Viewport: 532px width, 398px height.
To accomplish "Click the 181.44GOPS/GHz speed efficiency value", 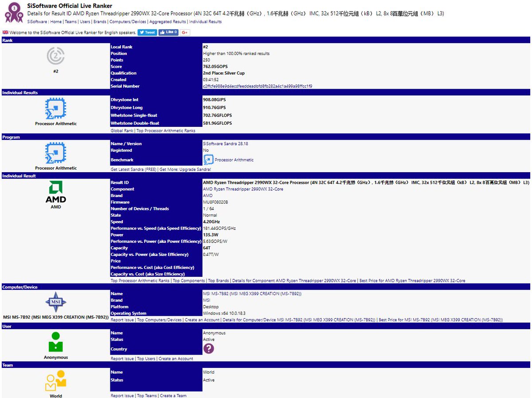I will click(219, 228).
